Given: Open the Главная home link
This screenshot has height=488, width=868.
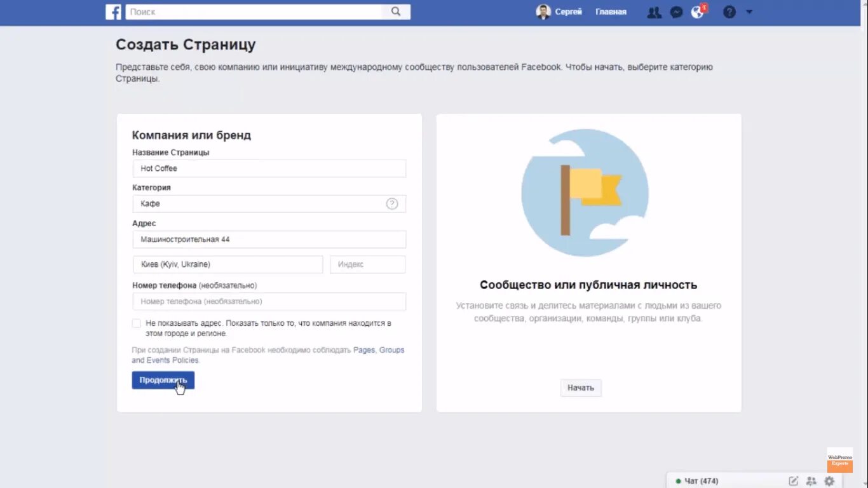Looking at the screenshot, I should click(611, 11).
